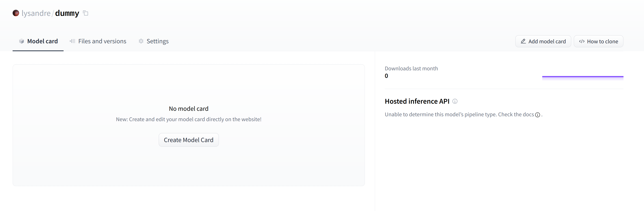Select the Model card tab
644x211 pixels.
point(42,41)
